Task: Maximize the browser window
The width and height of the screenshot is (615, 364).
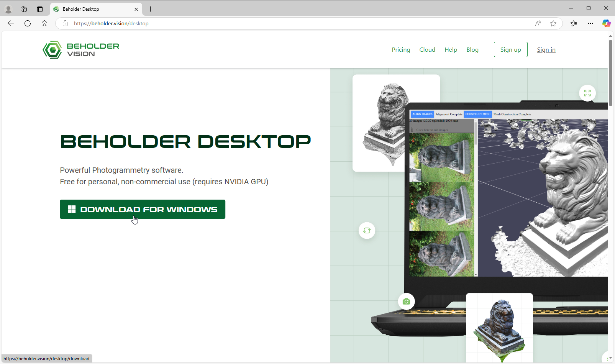Action: click(589, 8)
